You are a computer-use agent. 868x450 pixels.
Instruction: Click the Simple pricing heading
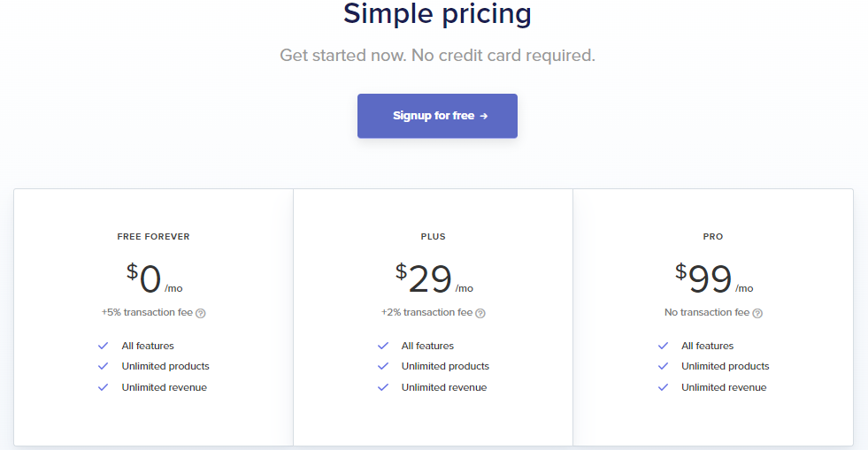pyautogui.click(x=437, y=14)
